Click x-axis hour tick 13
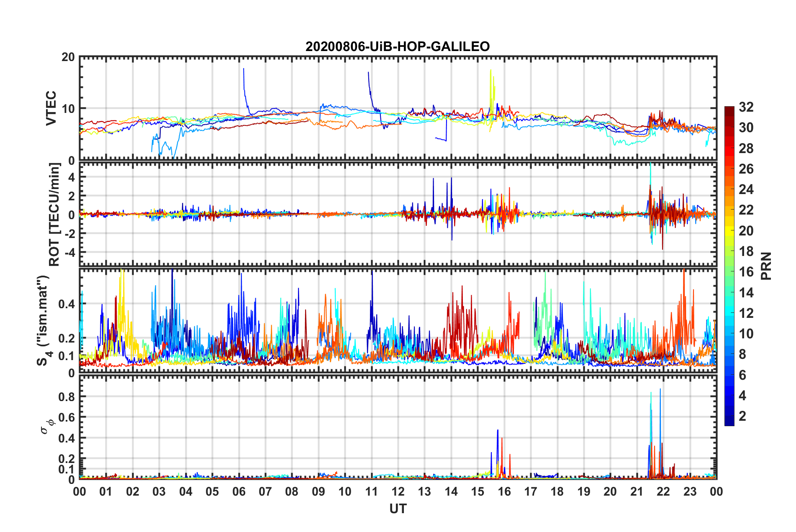Viewport: 796px width, 532px height. click(424, 491)
